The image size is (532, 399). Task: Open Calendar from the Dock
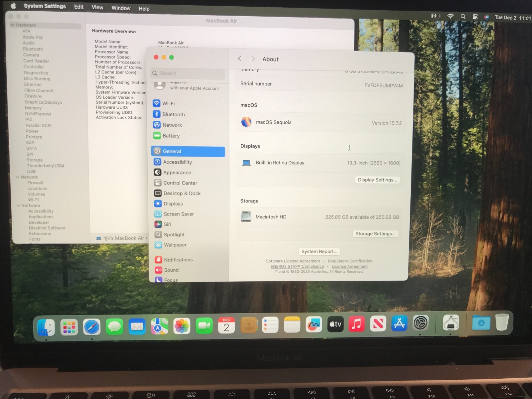point(226,325)
